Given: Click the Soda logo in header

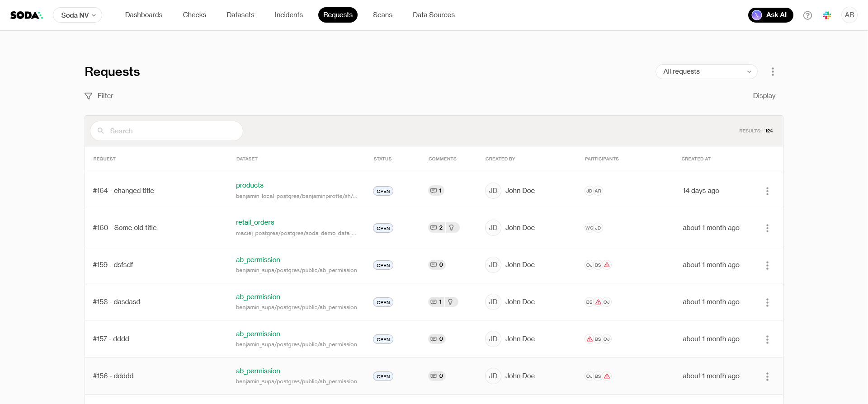Looking at the screenshot, I should (26, 15).
